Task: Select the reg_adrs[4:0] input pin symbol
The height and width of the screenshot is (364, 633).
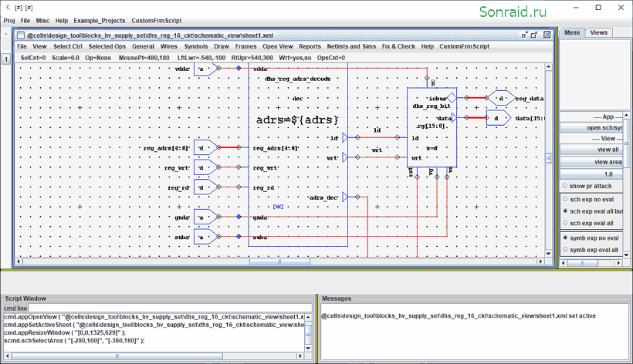Action: [x=206, y=147]
